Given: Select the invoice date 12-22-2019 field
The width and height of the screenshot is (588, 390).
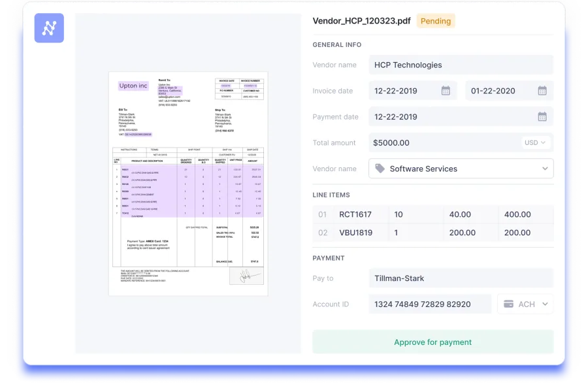Looking at the screenshot, I should coord(412,91).
